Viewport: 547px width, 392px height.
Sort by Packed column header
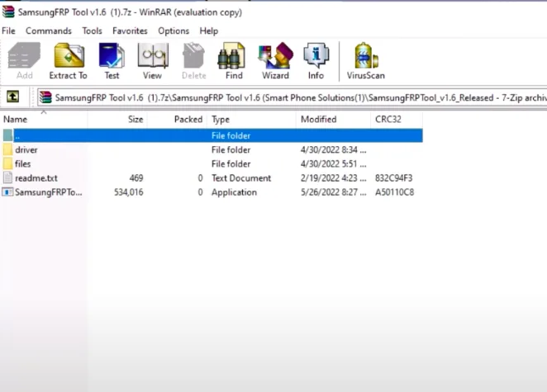(x=177, y=119)
